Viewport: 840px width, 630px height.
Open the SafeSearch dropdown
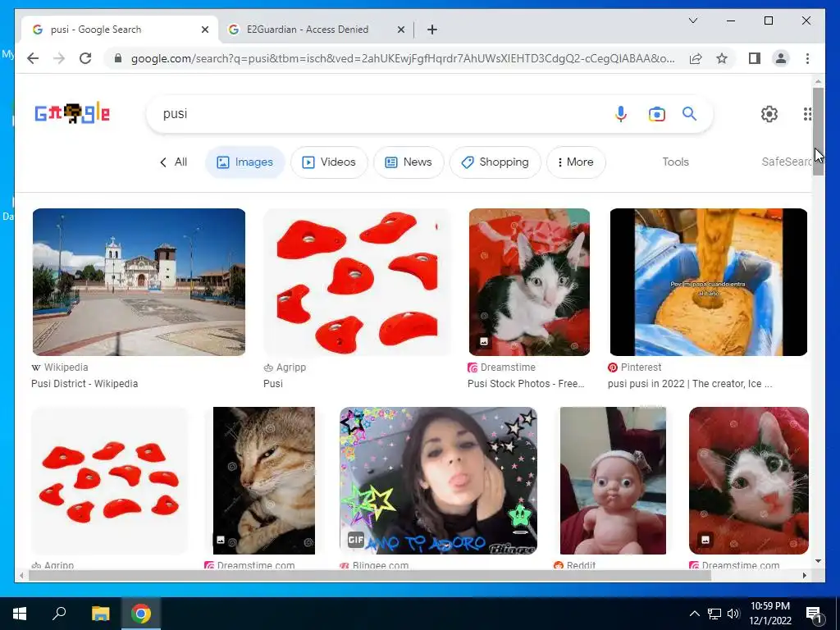(x=787, y=162)
